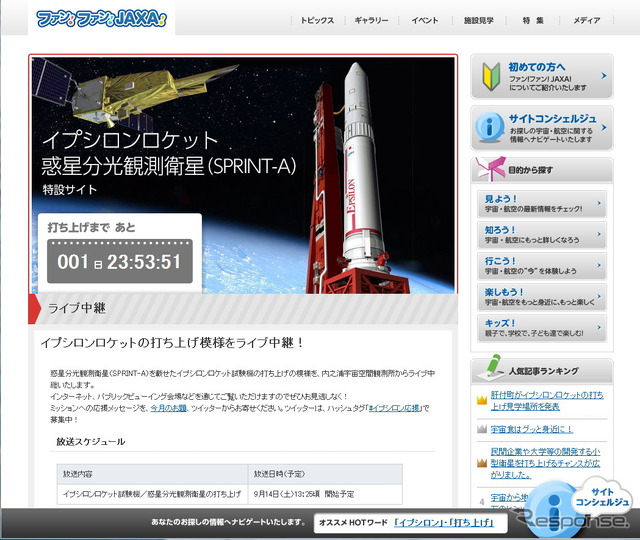Select the キッズ! category button
Screen dimensions: 640x540
tap(542, 328)
